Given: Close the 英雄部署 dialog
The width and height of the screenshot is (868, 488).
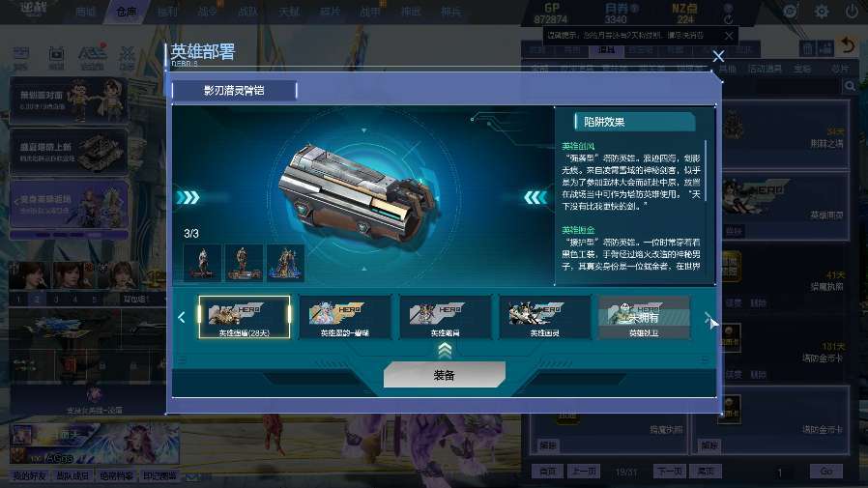Looking at the screenshot, I should tap(718, 56).
